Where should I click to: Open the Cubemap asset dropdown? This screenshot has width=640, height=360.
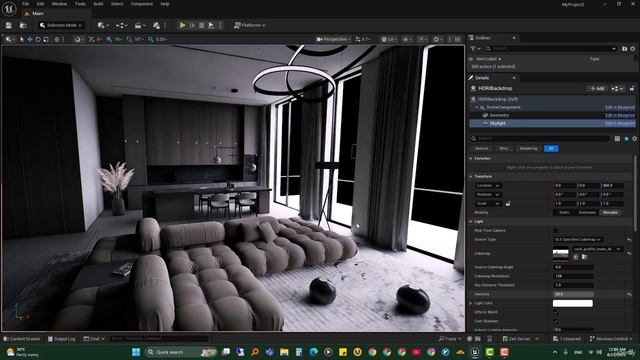click(597, 249)
